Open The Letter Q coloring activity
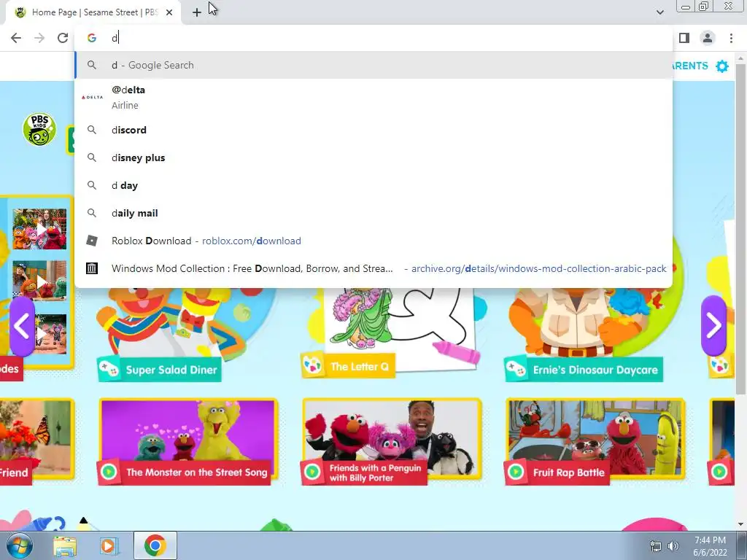747x560 pixels. click(391, 332)
